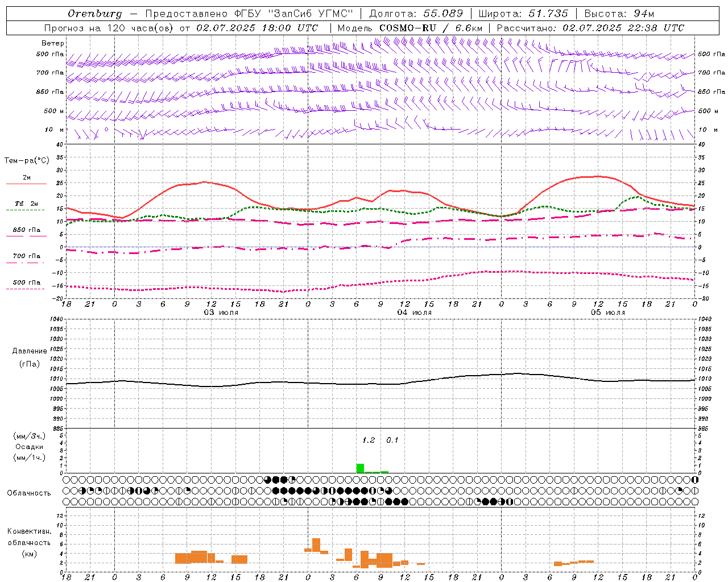The image size is (728, 582).
Task: Click the Ветер panel label
Action: pos(53,43)
